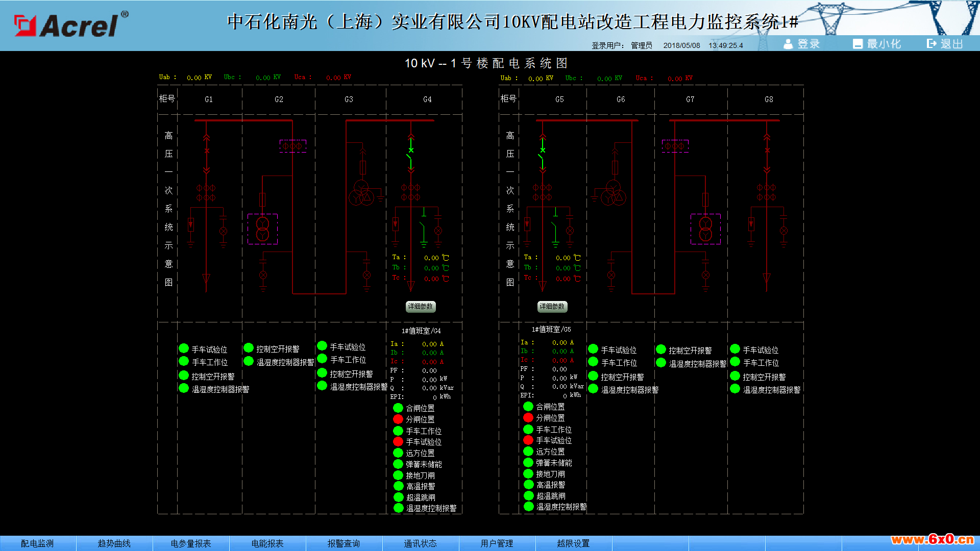Image resolution: width=980 pixels, height=551 pixels.
Task: Click G4 合闸位置 green indicator
Action: [398, 408]
